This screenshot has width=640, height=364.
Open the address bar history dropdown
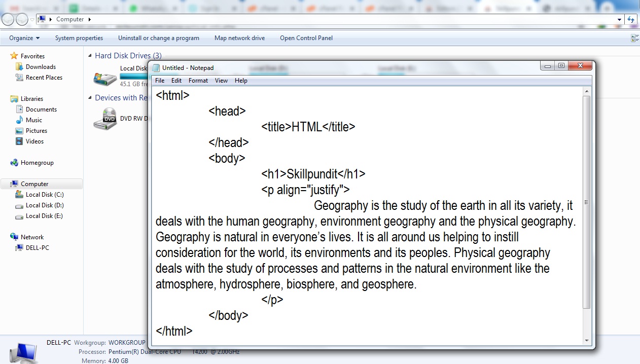coord(619,19)
